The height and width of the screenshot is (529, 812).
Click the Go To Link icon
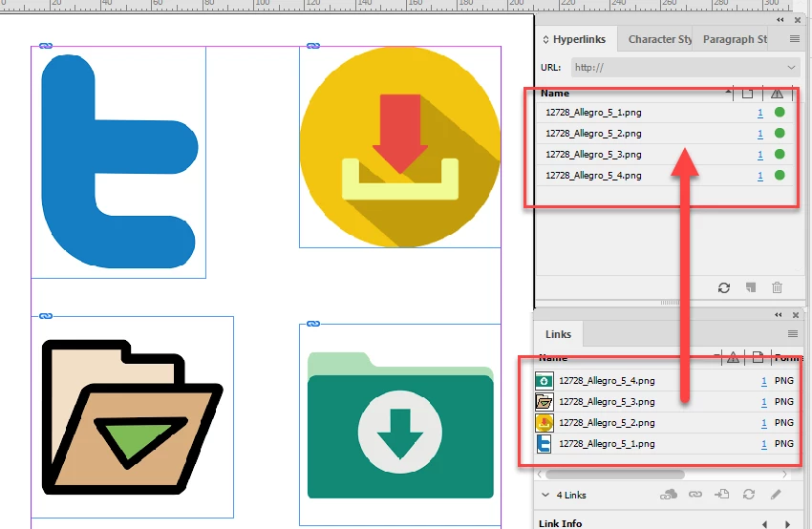pyautogui.click(x=722, y=495)
